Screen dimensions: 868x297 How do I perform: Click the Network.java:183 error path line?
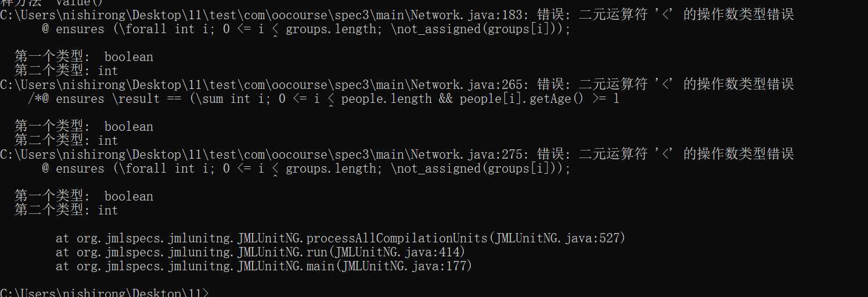tap(397, 15)
